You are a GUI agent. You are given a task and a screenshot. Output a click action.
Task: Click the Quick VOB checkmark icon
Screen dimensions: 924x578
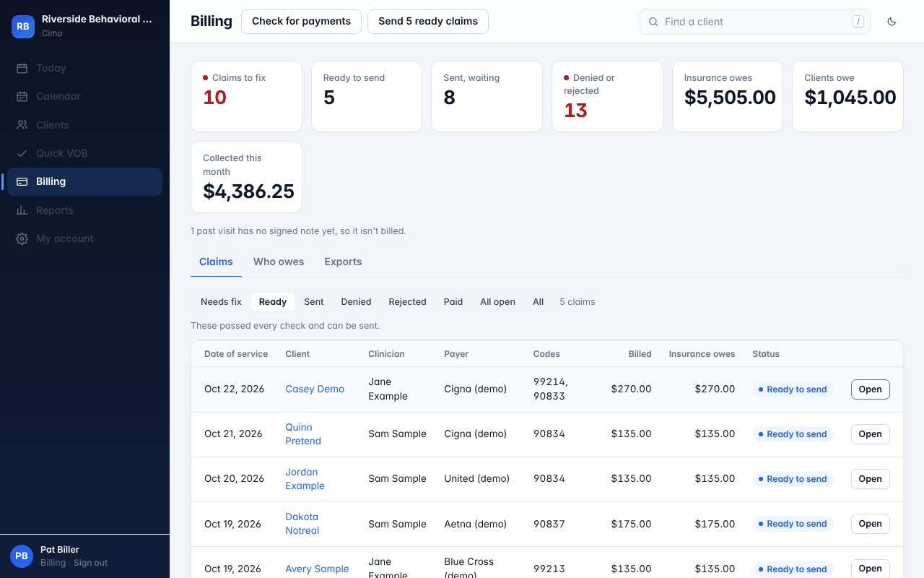(22, 153)
